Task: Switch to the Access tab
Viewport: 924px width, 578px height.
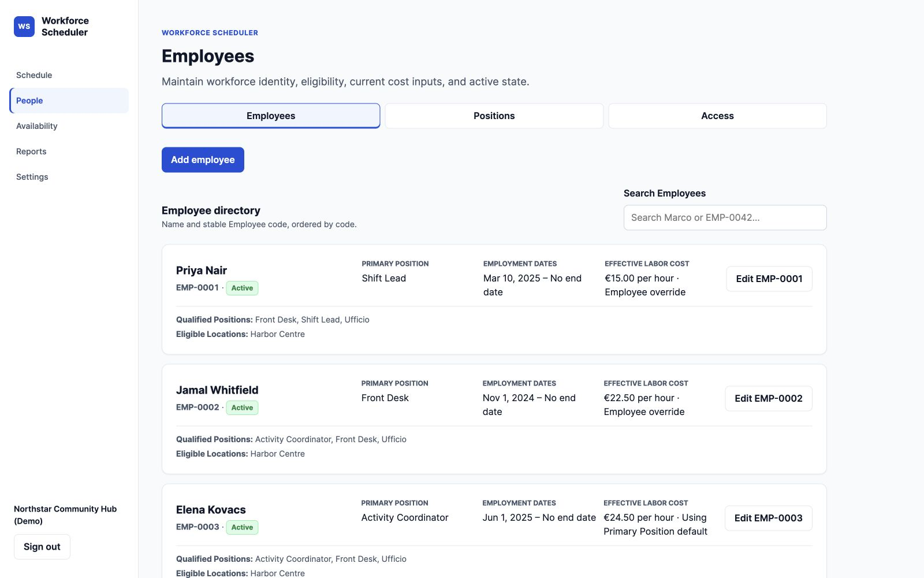Action: pyautogui.click(x=717, y=116)
